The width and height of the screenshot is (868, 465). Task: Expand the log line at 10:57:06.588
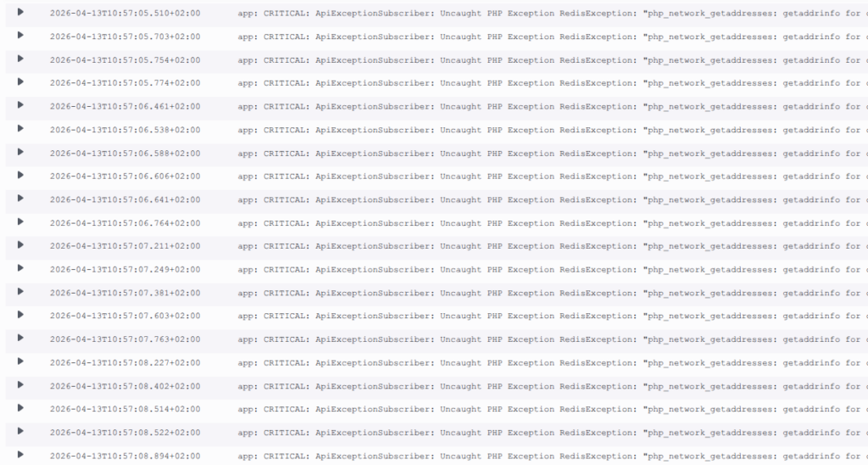coord(20,151)
